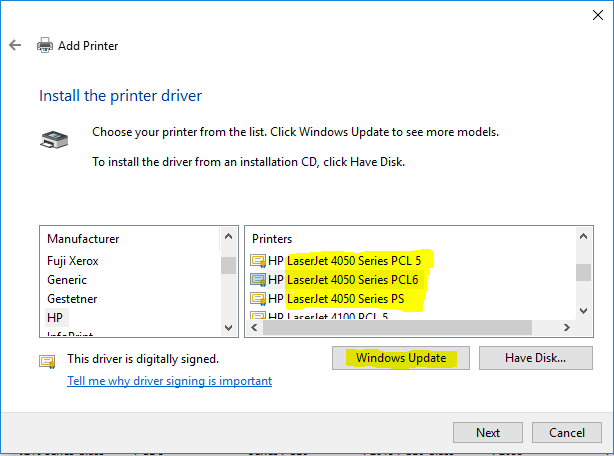
Task: Click the printer image beside instructions
Action: point(55,141)
